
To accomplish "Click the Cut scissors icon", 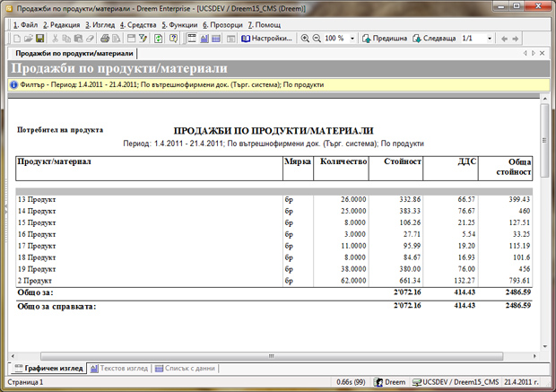I will [x=55, y=39].
